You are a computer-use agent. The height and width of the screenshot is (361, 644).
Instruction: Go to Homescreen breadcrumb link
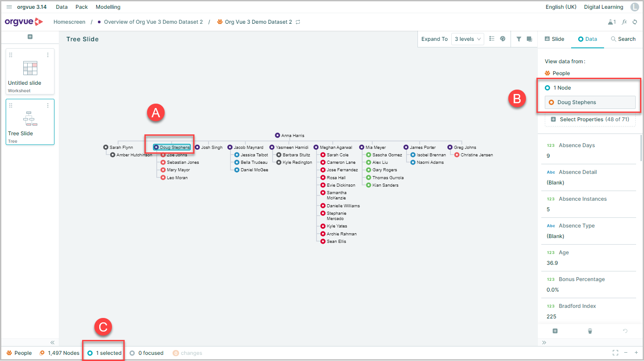[69, 22]
